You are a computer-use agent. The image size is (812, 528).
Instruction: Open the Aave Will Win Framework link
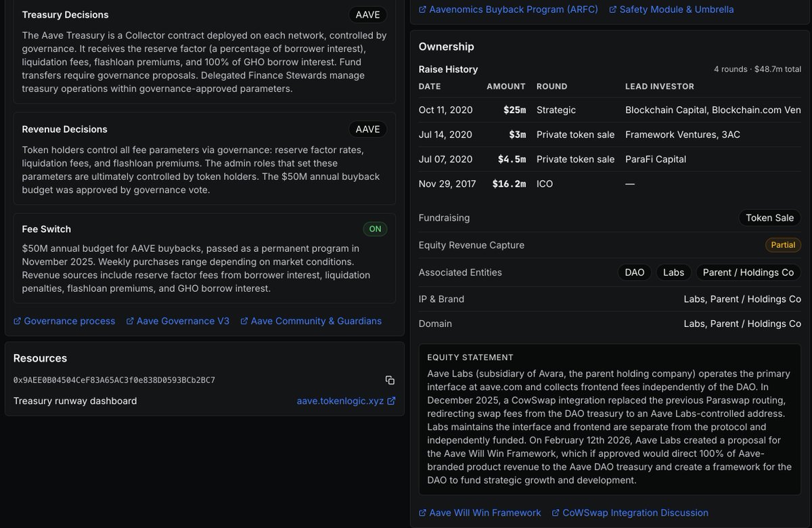pos(480,512)
